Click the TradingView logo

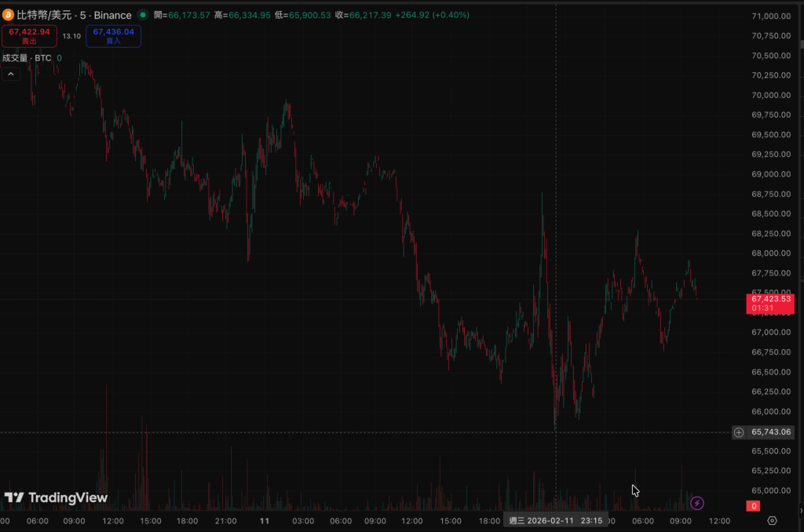coord(56,497)
